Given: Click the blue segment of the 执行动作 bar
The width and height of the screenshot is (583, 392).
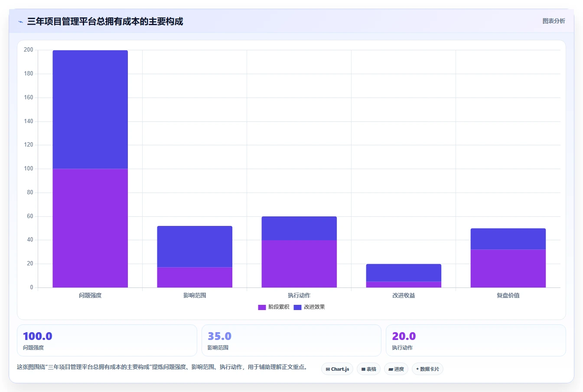Looking at the screenshot, I should (299, 228).
